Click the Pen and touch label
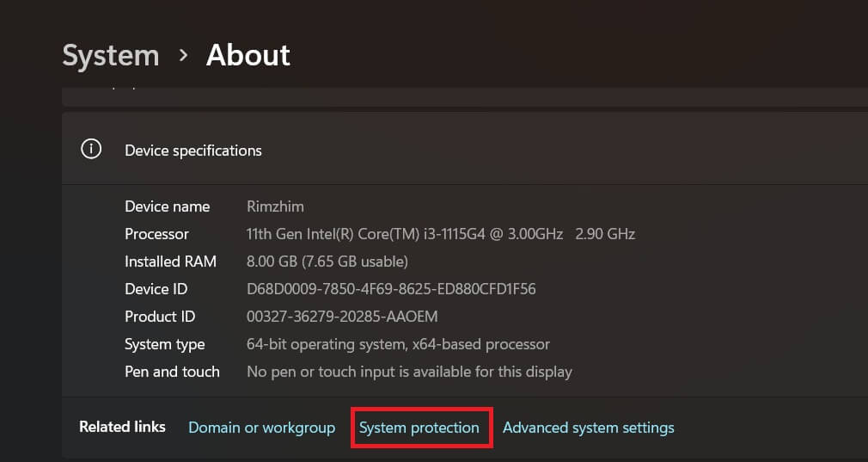Screen dimensions: 868x462 172,372
